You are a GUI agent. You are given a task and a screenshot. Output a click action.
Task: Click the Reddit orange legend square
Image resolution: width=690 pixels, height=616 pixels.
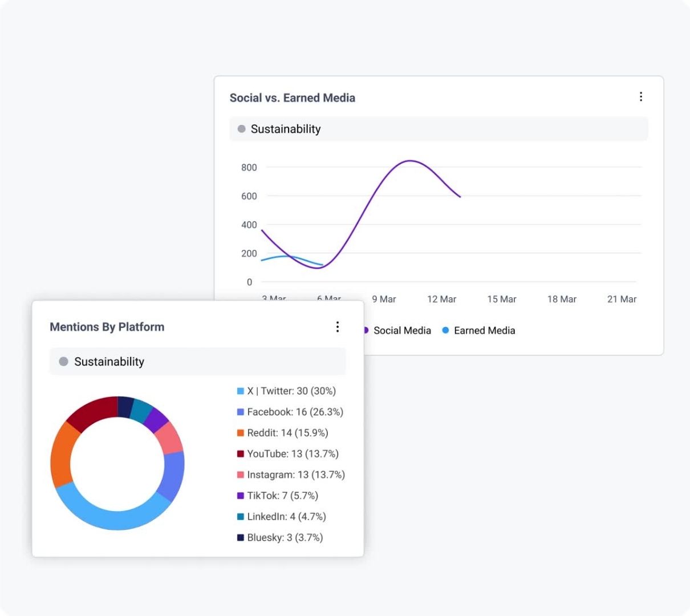pyautogui.click(x=241, y=433)
